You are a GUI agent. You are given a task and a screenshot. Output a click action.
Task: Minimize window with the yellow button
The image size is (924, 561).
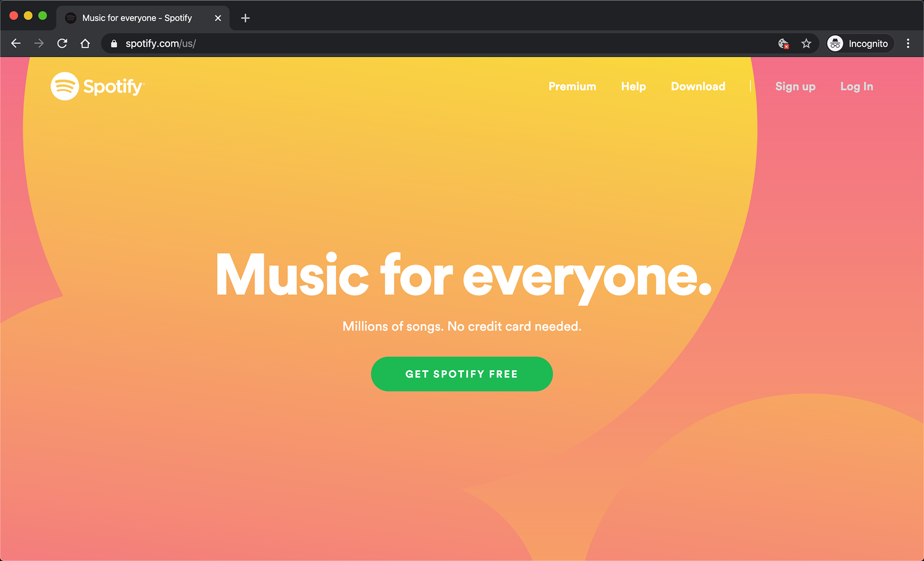tap(28, 16)
